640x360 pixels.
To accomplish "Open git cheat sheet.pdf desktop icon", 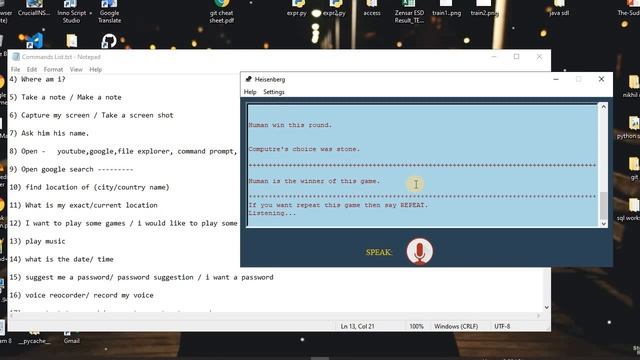I will pyautogui.click(x=222, y=11).
